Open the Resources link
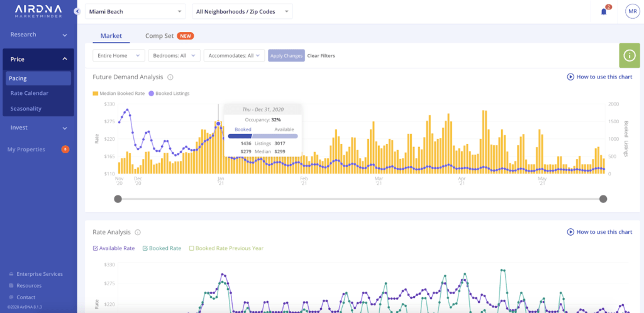 click(29, 285)
